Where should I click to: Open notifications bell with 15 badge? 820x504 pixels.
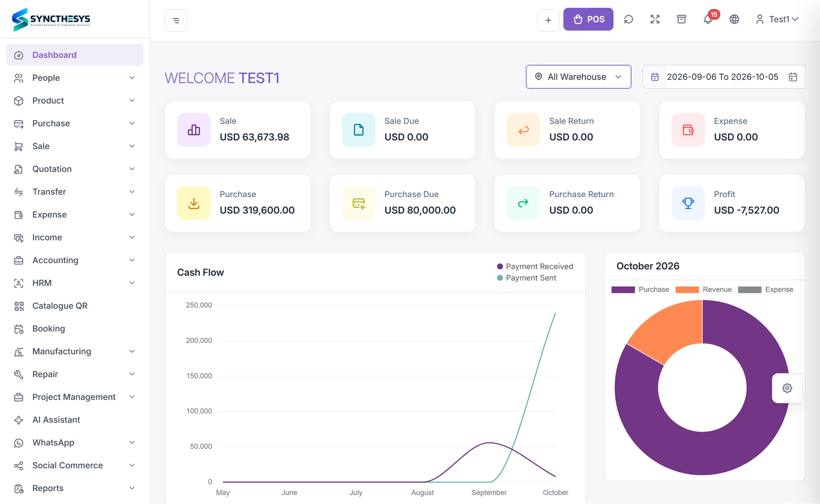coord(708,19)
